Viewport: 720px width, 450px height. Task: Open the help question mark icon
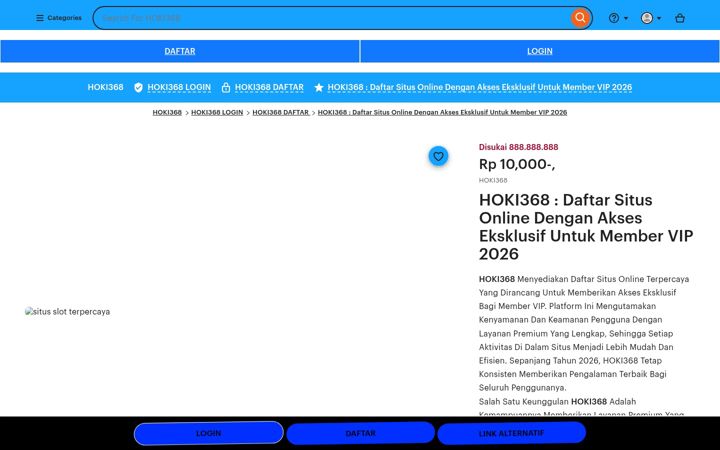[x=614, y=18]
